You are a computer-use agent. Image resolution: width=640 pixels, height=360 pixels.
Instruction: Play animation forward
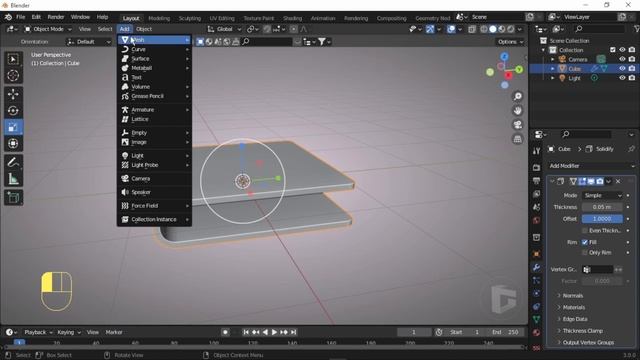[x=274, y=332]
